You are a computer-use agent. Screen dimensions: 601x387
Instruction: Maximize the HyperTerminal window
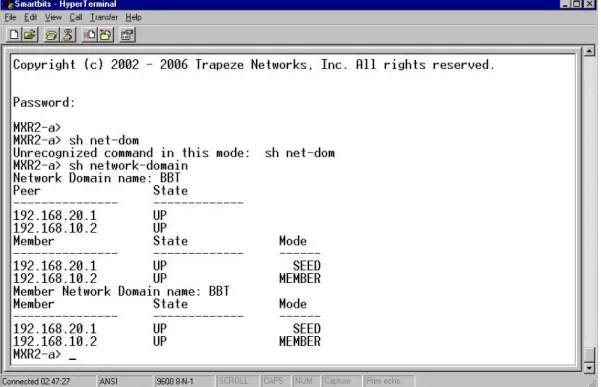pos(577,4)
